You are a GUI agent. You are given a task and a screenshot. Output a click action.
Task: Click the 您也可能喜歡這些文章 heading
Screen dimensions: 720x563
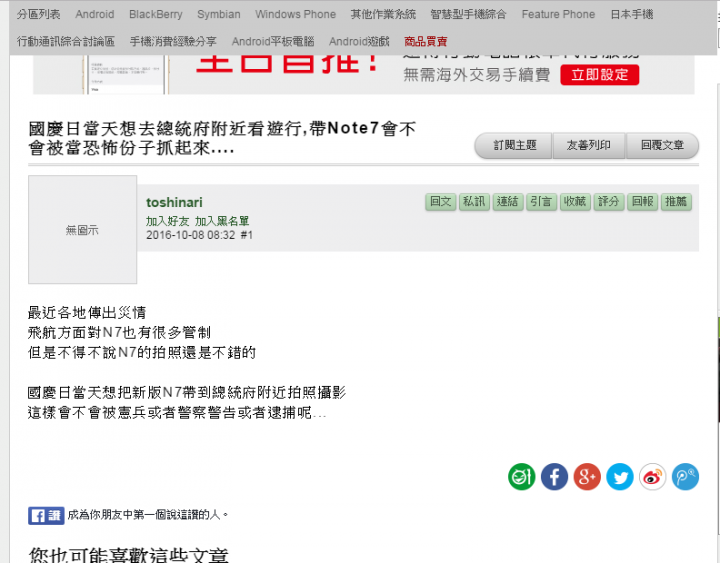129,555
